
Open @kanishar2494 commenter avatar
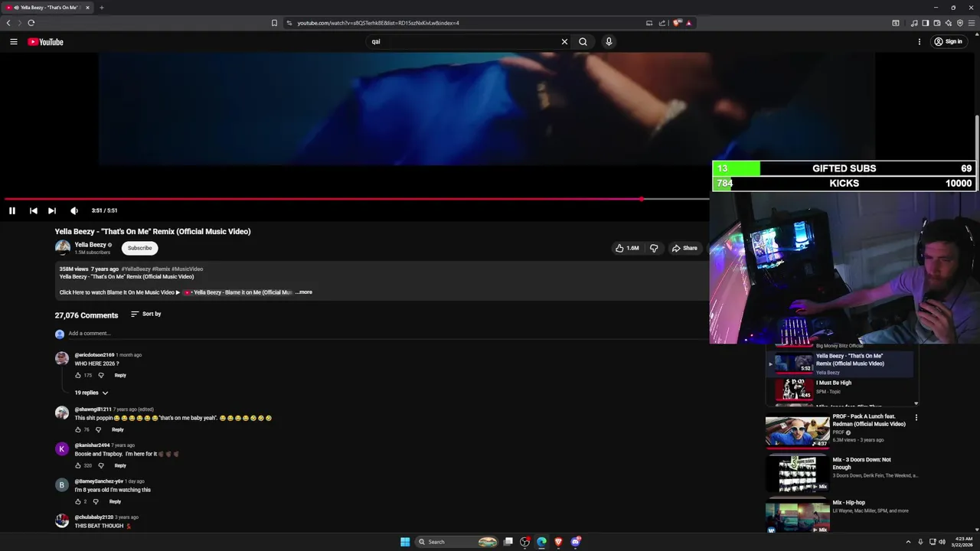tap(62, 449)
